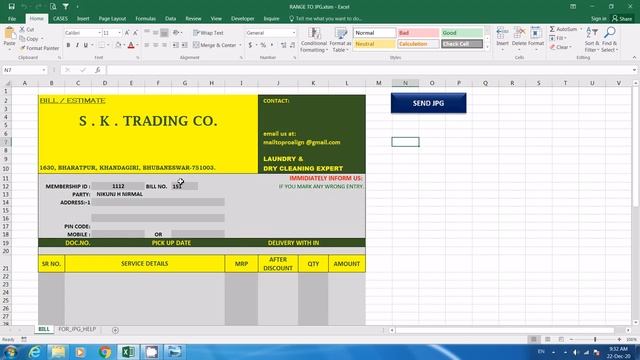Switch to Page Layout view in status bar
Image resolution: width=640 pixels, height=360 pixels.
pos(547,339)
